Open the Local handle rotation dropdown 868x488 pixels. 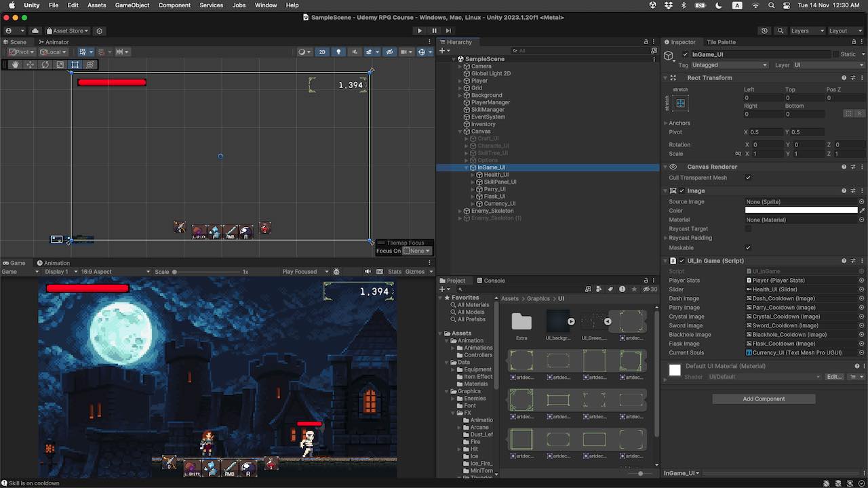(x=53, y=52)
